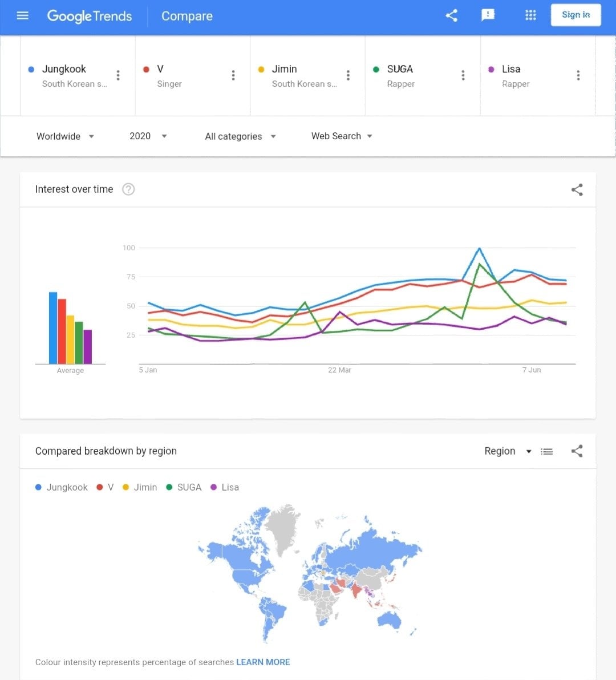This screenshot has height=680, width=616.
Task: Open the hamburger main menu
Action: pos(23,16)
